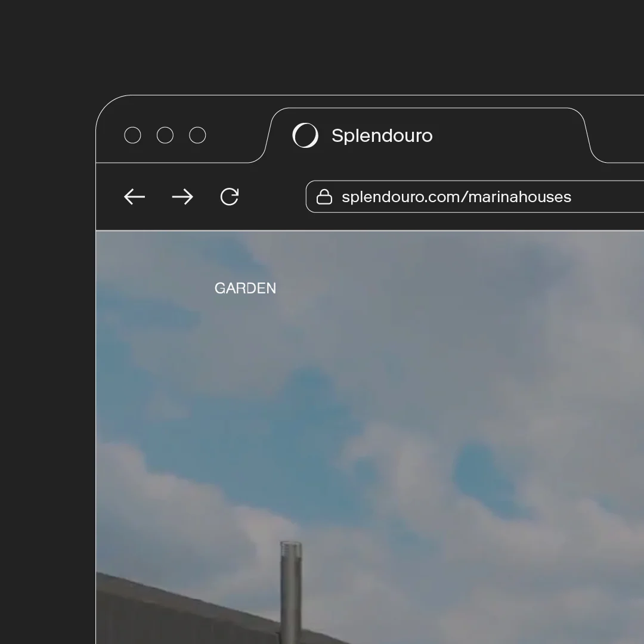Click the 'marinahouses' path in the URL

(520, 197)
